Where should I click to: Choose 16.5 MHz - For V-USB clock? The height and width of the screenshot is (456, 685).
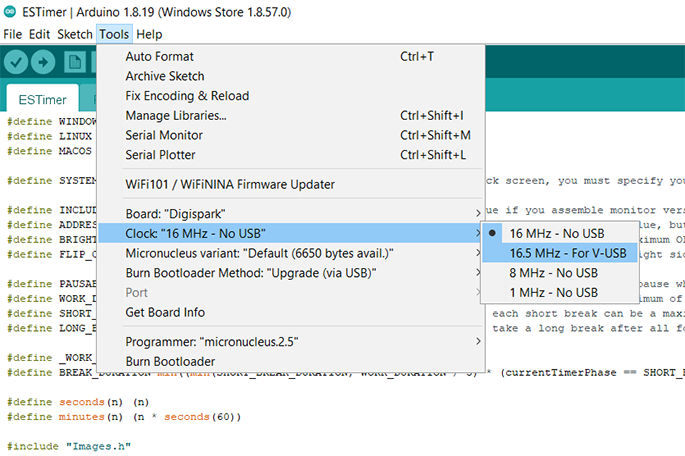coord(567,253)
